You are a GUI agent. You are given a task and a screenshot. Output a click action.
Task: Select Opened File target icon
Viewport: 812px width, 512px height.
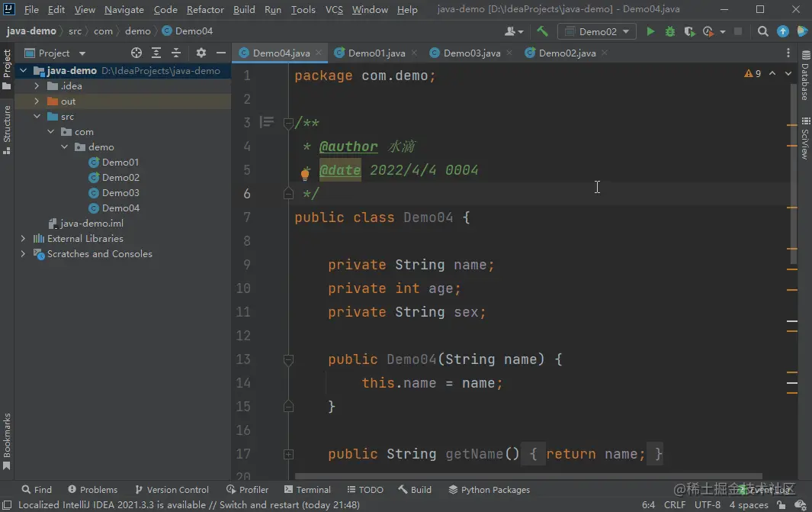[x=136, y=53]
